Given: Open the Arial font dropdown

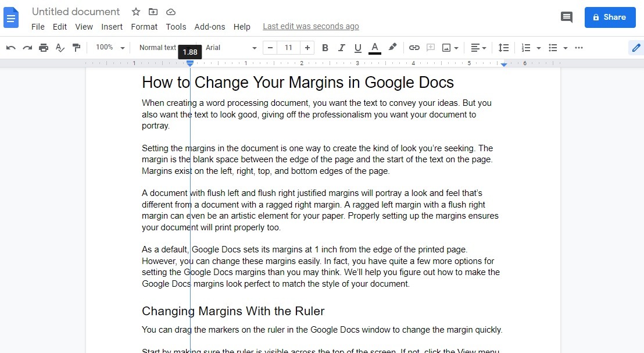Looking at the screenshot, I should pyautogui.click(x=231, y=48).
